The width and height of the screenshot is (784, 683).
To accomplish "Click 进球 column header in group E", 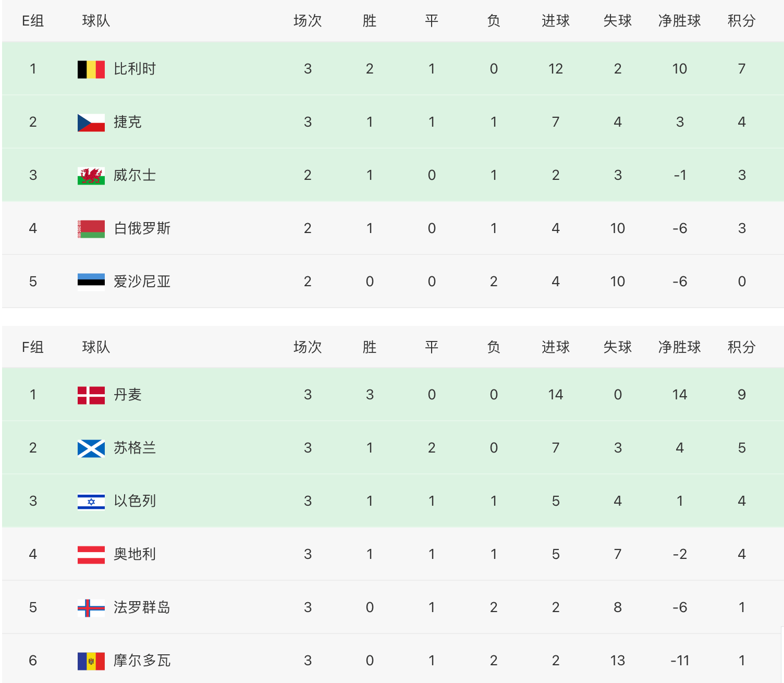I will (555, 21).
